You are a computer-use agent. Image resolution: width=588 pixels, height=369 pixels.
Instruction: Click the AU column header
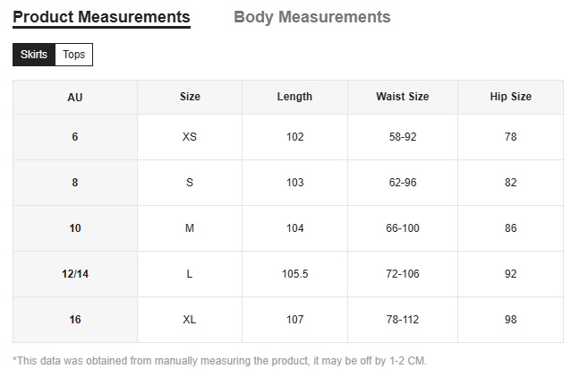pos(75,97)
